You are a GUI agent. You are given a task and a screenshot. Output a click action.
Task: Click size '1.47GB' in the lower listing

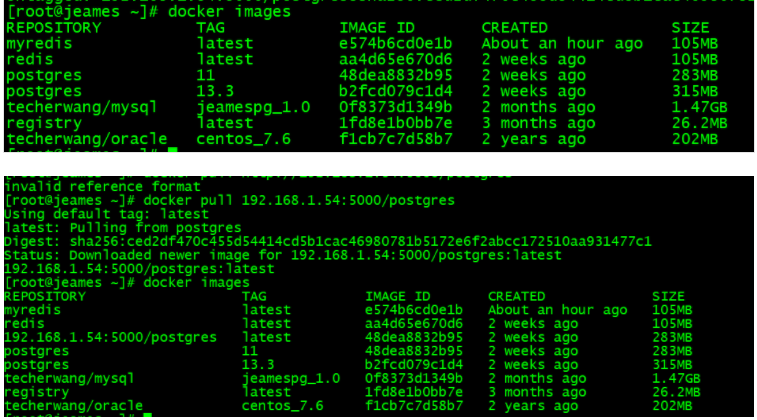676,378
